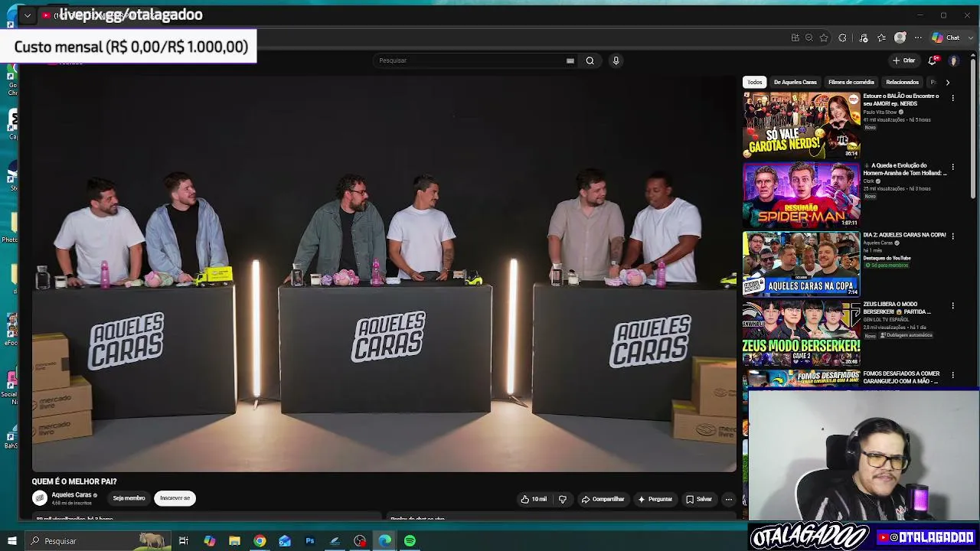Open the A Queda e Evolução video title
980x551 pixels.
pyautogui.click(x=905, y=169)
